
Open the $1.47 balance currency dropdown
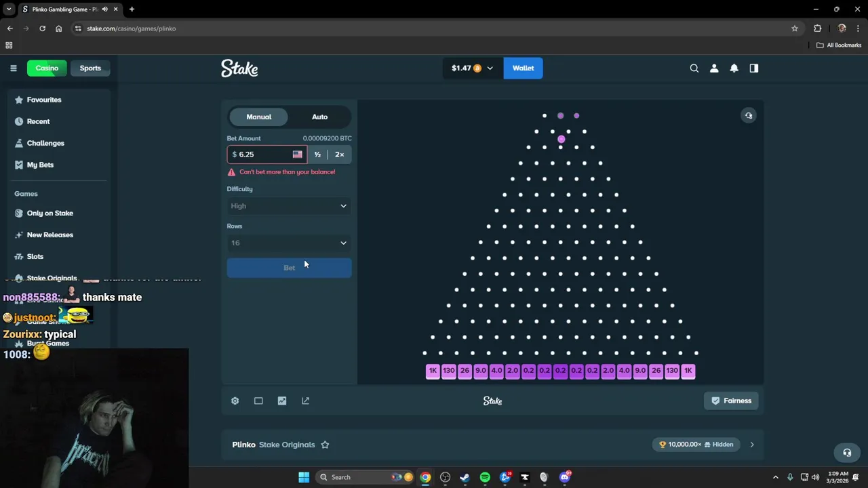473,68
